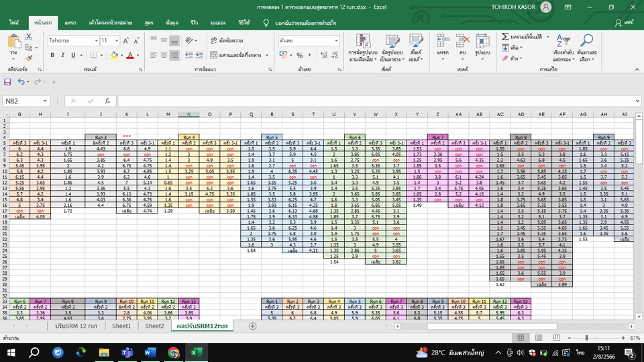Collapse the ribbon with the up chevron

(x=637, y=70)
